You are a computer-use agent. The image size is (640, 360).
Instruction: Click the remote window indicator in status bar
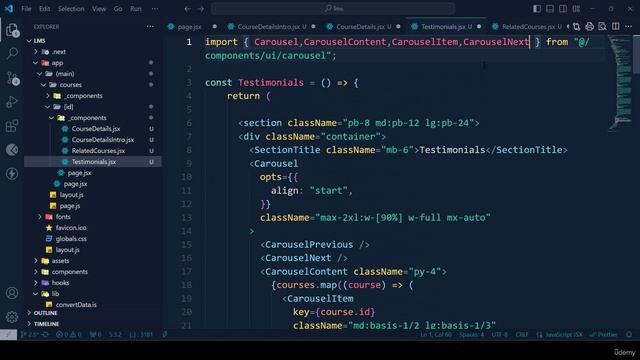(8, 335)
